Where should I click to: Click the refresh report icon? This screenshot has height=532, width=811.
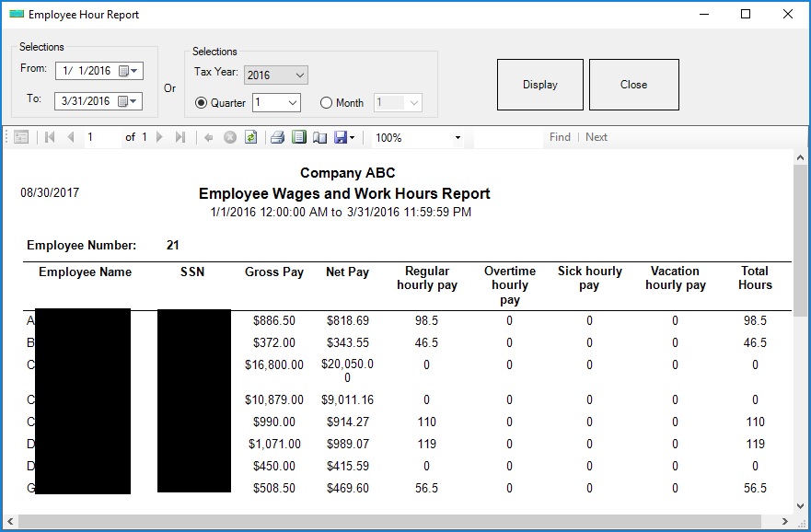[250, 137]
